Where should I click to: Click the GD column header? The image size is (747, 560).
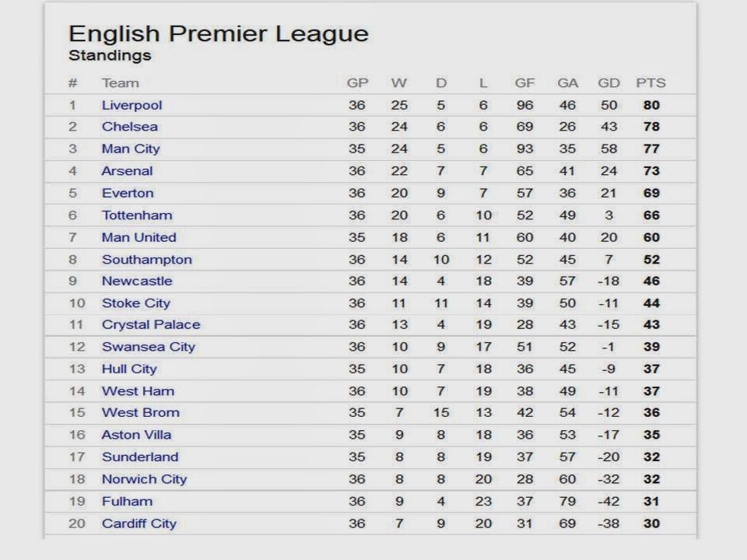(x=609, y=83)
